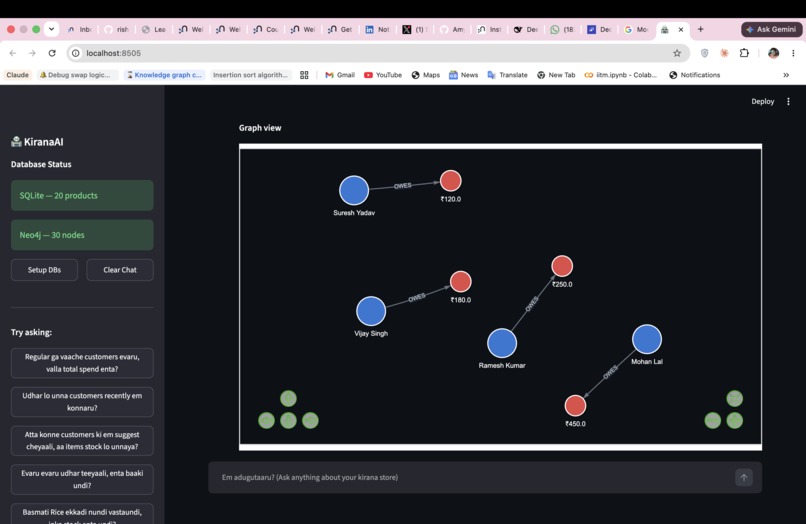Open Chrome three-dot menu
The height and width of the screenshot is (524, 806).
coord(793,53)
